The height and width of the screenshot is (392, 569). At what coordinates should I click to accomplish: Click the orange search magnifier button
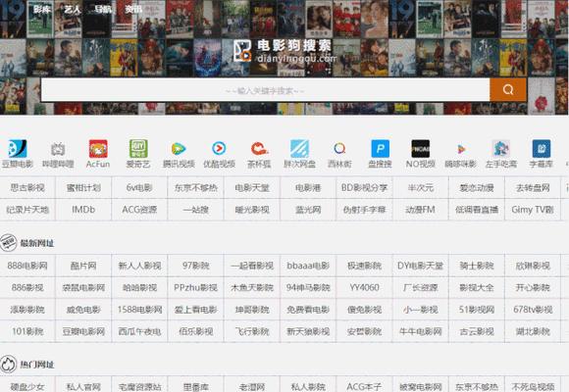coord(508,89)
